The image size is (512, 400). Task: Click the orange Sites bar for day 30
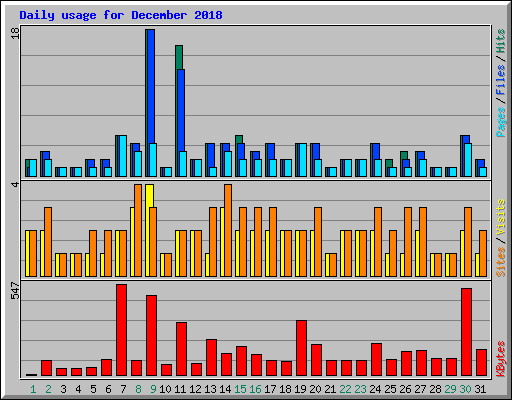468,242
